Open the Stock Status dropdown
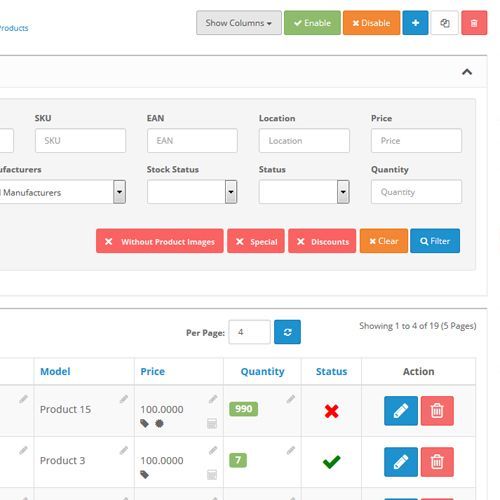 (192, 192)
